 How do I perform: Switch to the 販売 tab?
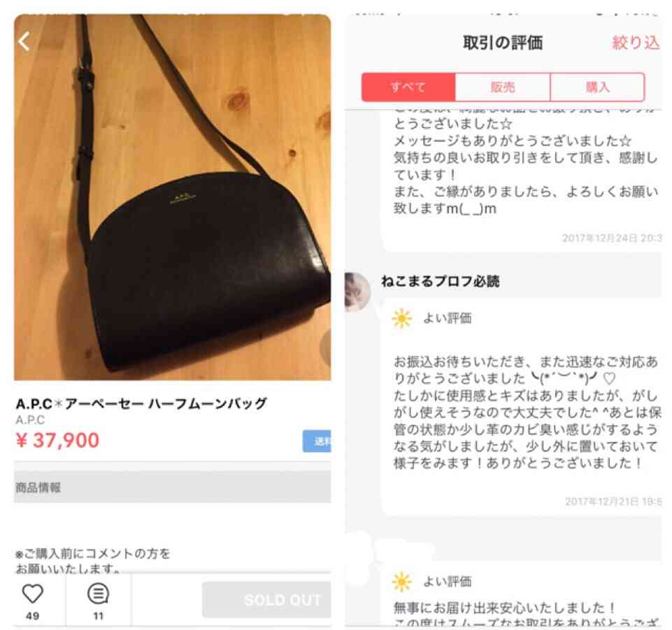pos(502,87)
